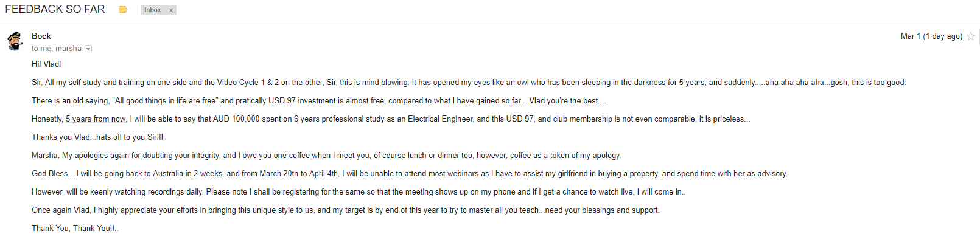Click the 'Once again Vlad' paragraph

pyautogui.click(x=346, y=210)
